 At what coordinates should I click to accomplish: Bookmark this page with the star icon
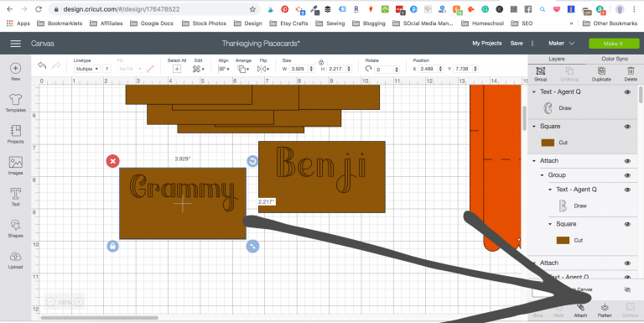pos(252,9)
